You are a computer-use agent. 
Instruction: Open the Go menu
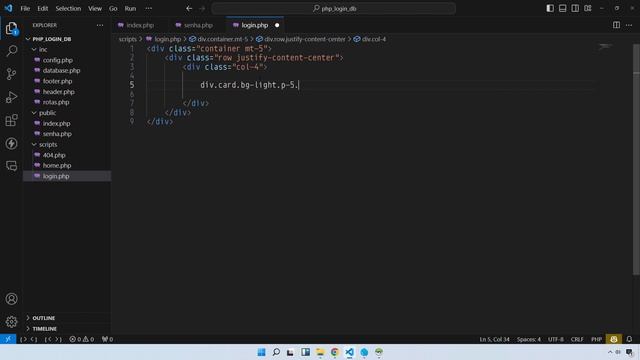pyautogui.click(x=113, y=8)
